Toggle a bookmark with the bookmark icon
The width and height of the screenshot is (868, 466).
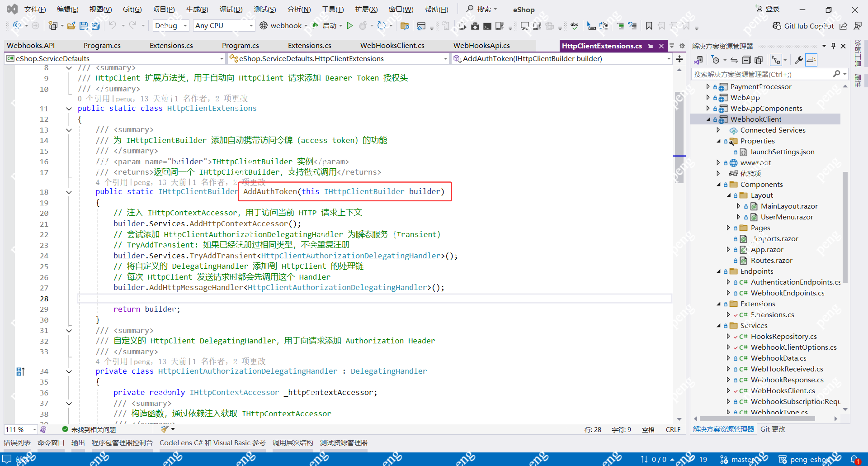[x=649, y=26]
